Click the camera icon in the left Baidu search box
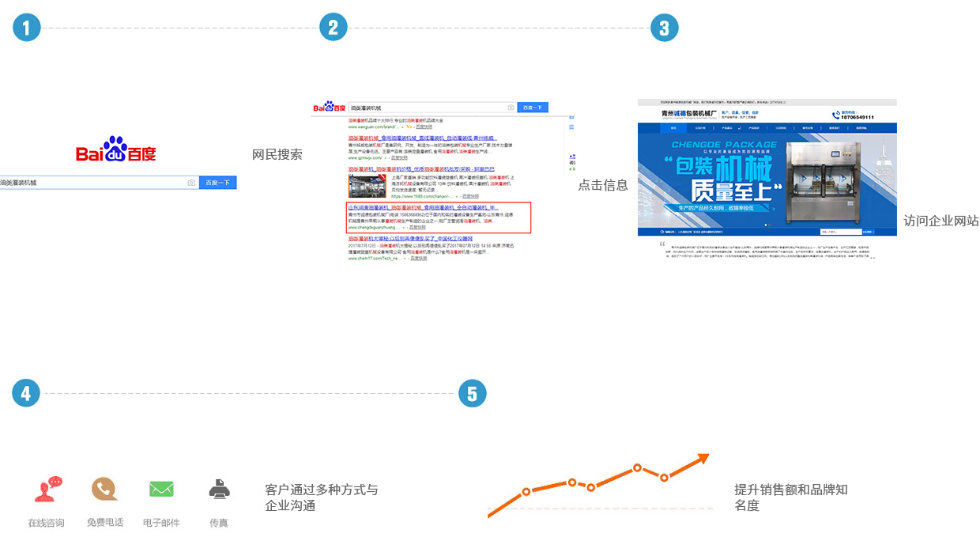 [191, 183]
